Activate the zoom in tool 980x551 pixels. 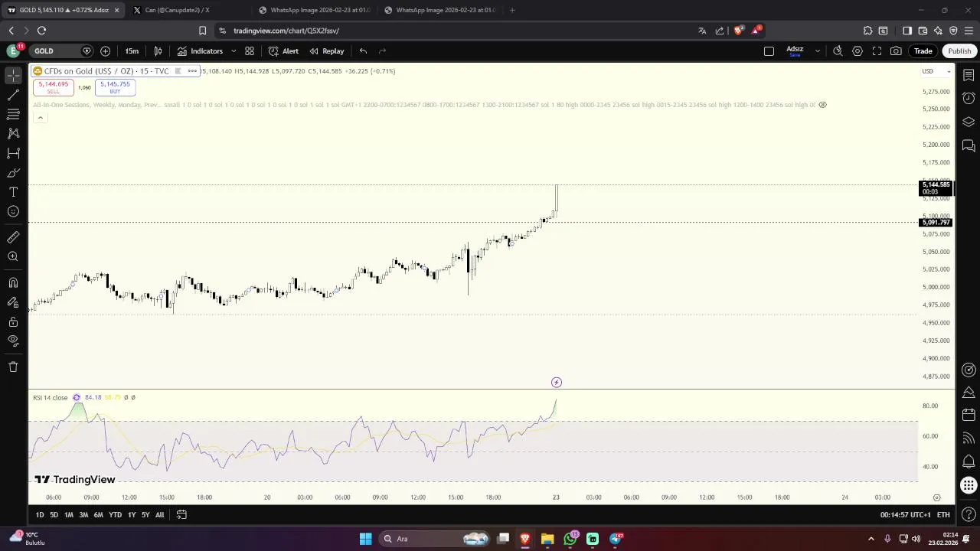[x=13, y=256]
